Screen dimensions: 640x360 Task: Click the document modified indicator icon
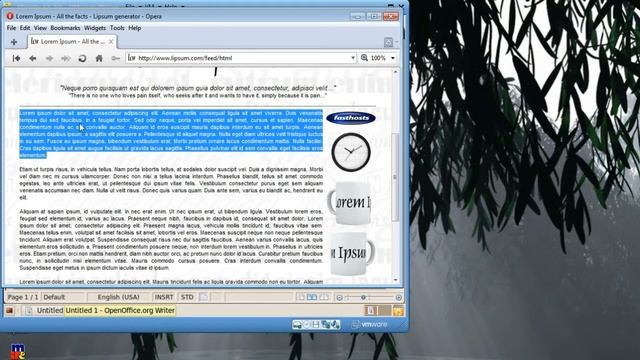click(x=203, y=297)
